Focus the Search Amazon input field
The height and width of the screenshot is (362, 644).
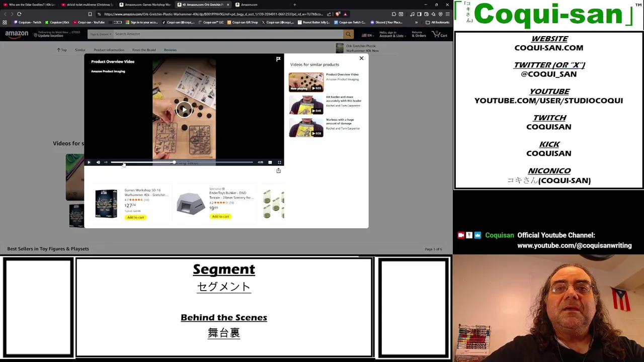227,34
